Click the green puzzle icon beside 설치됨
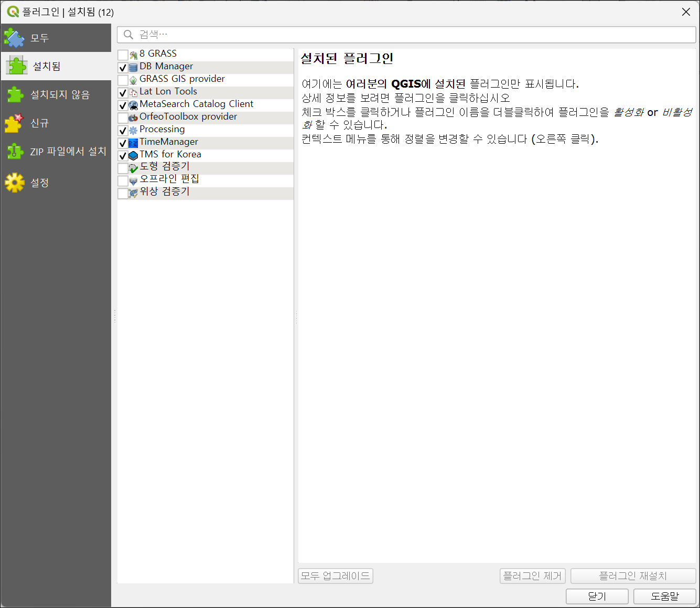The image size is (700, 608). (x=17, y=66)
